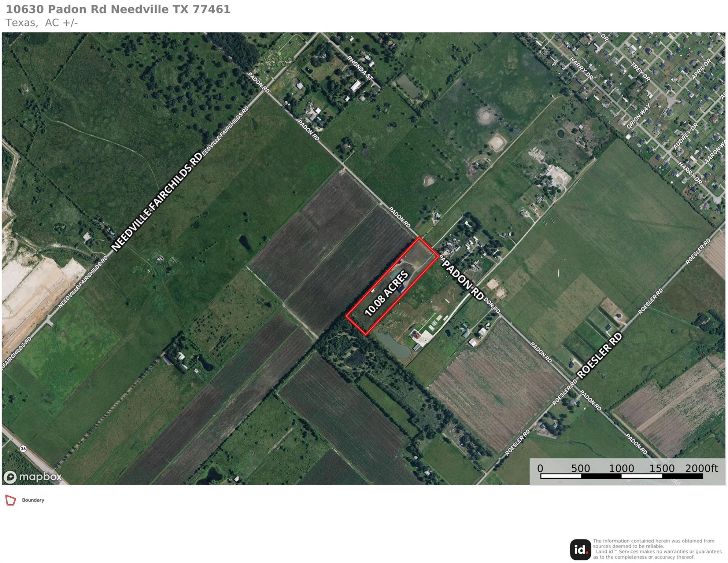Click the Land id disclaimer text
This screenshot has height=563, width=728.
[x=657, y=549]
